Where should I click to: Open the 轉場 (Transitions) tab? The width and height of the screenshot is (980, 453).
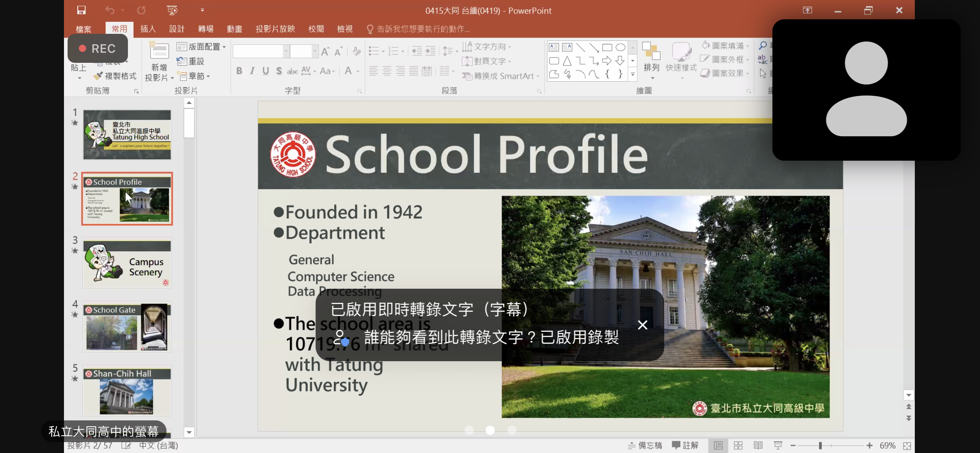[206, 29]
